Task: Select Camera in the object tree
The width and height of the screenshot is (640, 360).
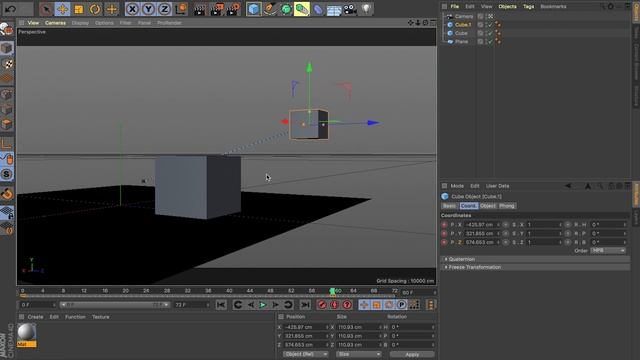Action: (464, 16)
